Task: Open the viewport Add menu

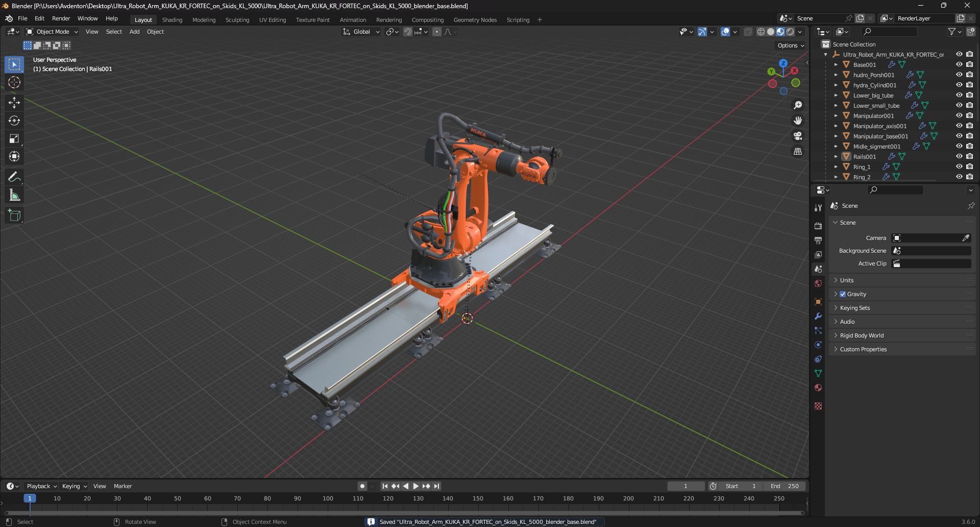Action: click(x=134, y=32)
